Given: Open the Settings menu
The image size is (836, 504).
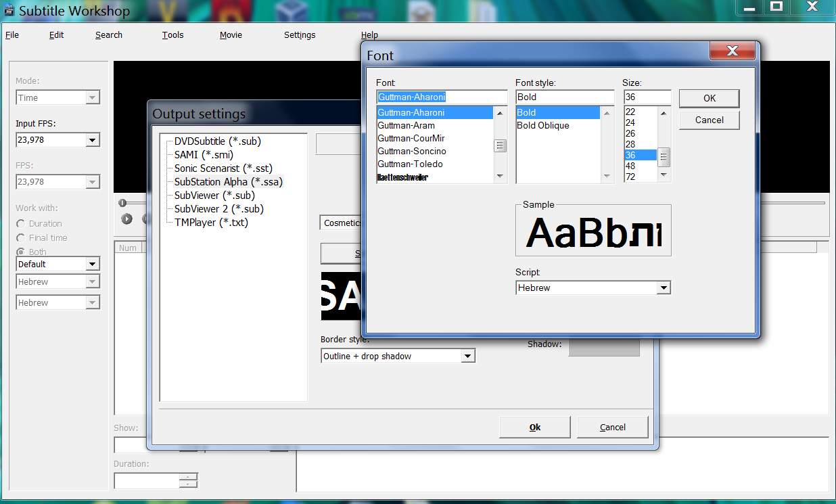Looking at the screenshot, I should click(300, 35).
